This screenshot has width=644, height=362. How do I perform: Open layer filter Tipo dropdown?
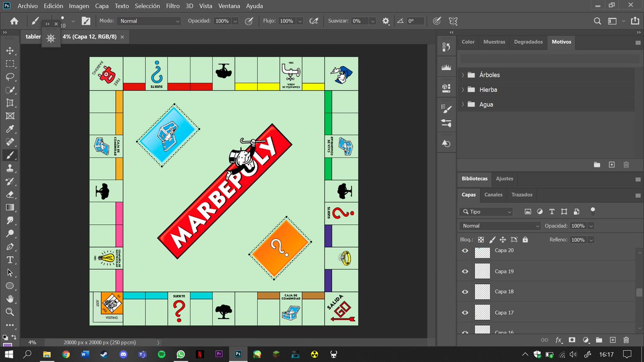486,212
